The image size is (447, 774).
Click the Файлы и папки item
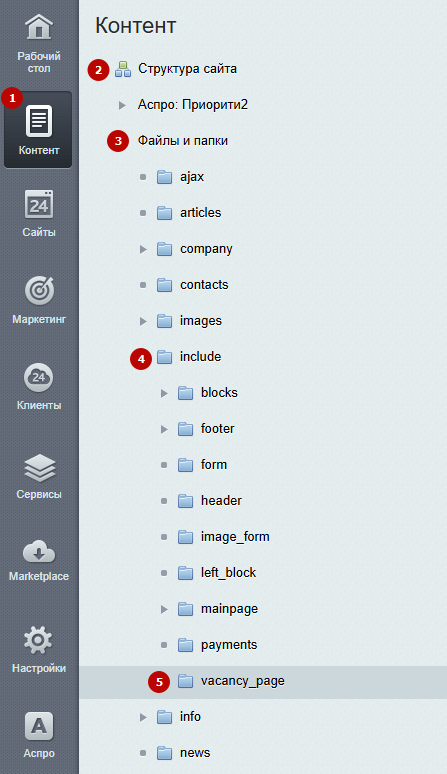[x=183, y=141]
